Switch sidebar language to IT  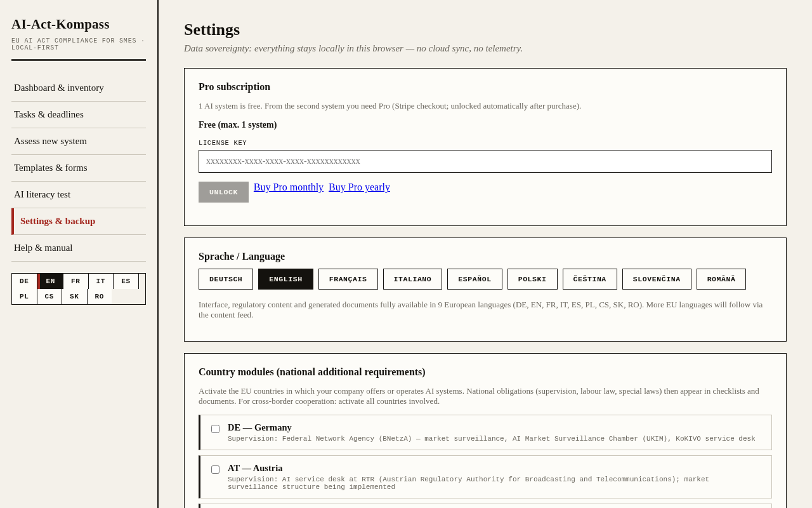point(101,281)
